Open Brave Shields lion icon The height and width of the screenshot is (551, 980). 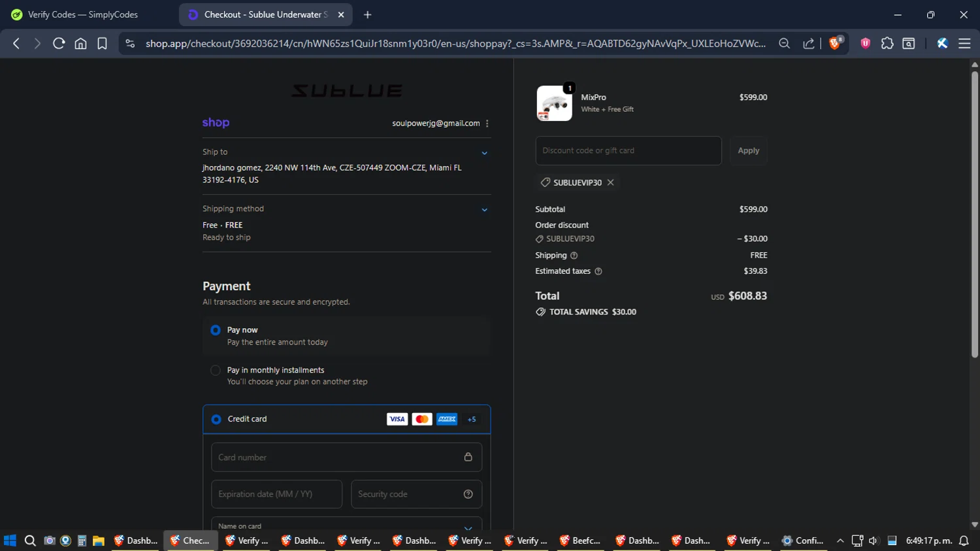coord(835,43)
